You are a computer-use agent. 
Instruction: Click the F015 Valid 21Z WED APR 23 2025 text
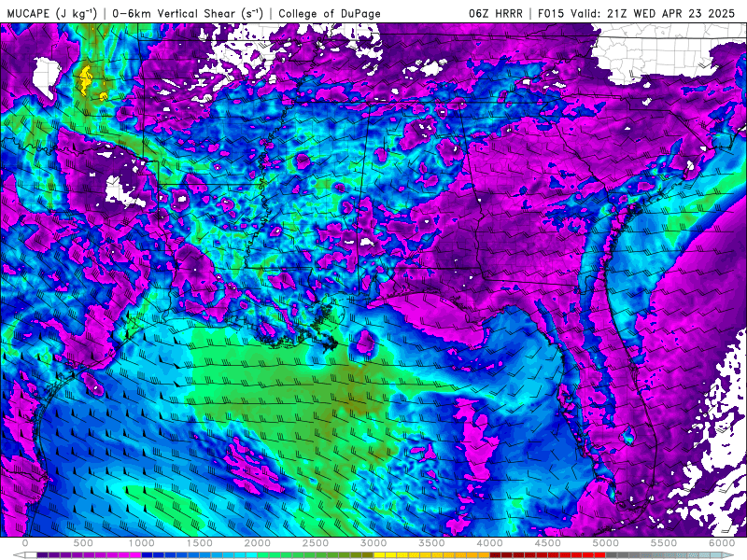tap(636, 13)
